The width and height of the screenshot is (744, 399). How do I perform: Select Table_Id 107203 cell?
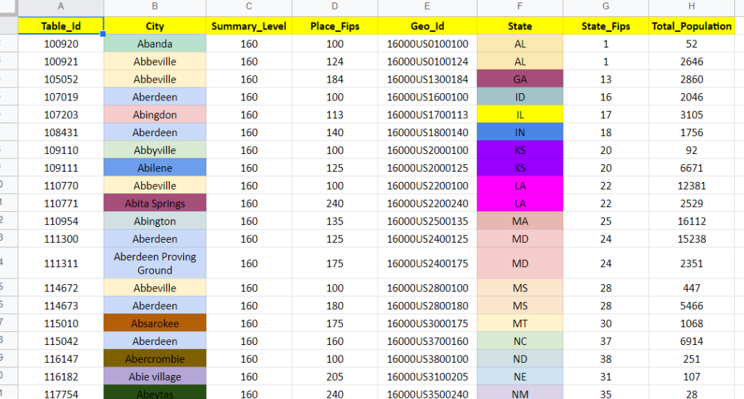pos(61,115)
